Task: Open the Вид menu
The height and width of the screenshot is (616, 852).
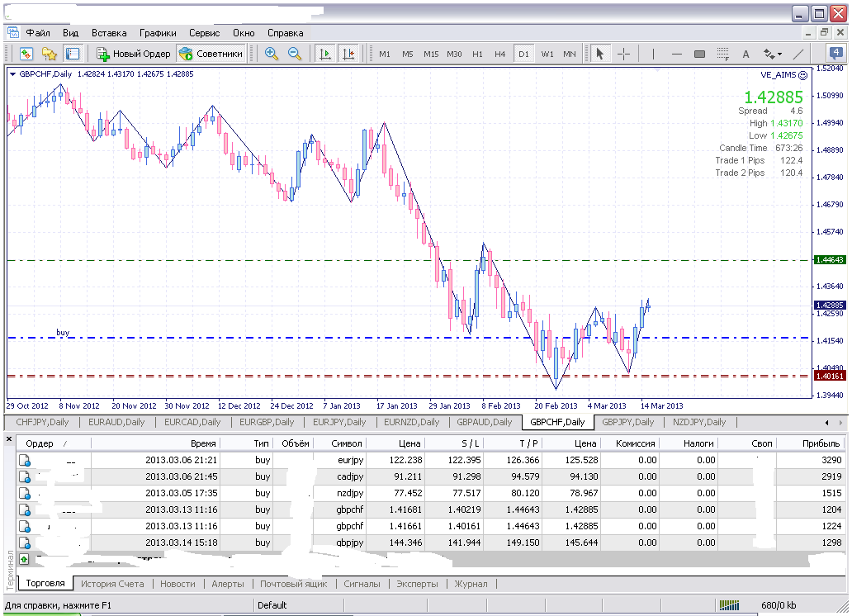Action: [71, 33]
